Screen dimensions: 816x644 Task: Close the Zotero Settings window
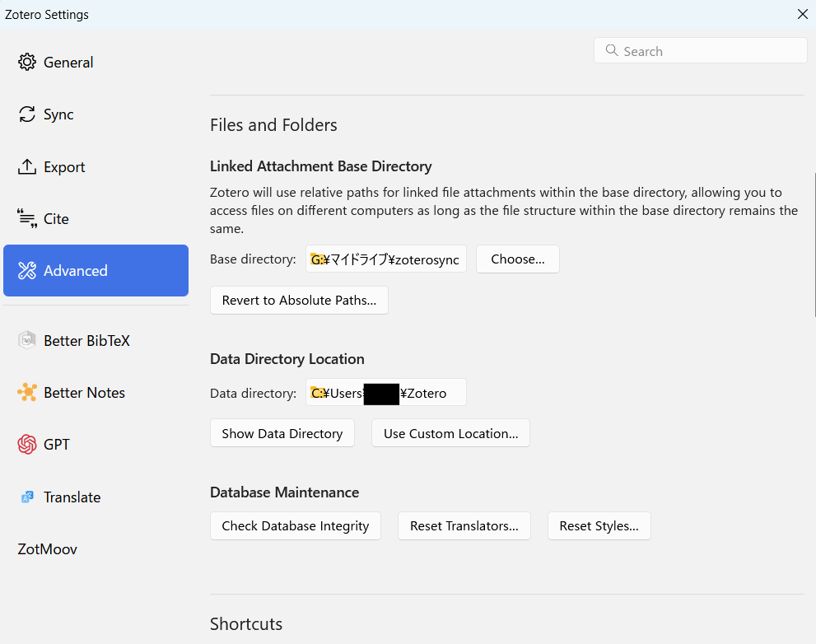803,14
